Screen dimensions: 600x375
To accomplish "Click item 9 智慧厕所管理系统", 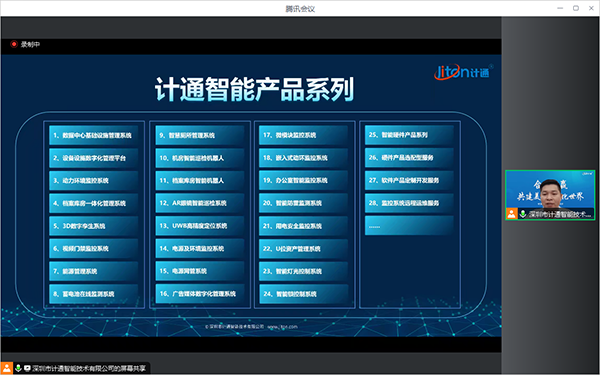I will [x=200, y=135].
